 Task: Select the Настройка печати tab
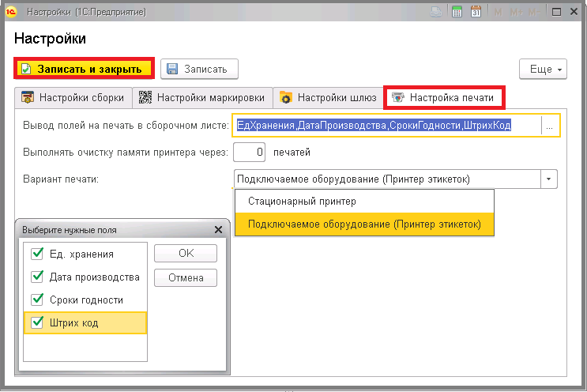point(444,98)
